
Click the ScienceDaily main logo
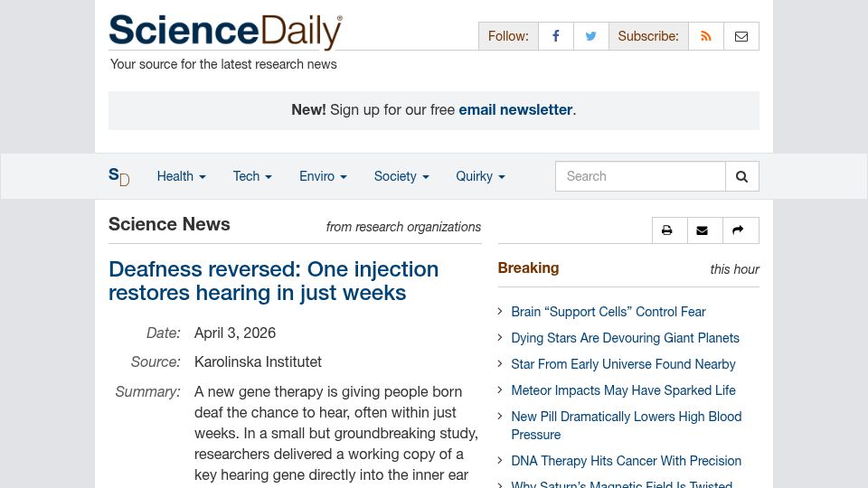[225, 32]
